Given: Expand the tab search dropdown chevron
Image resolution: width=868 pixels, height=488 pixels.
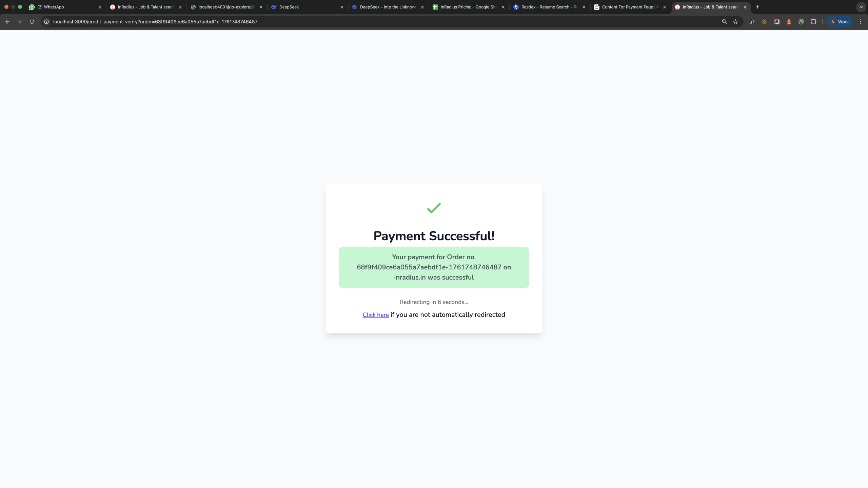Looking at the screenshot, I should coord(861,7).
